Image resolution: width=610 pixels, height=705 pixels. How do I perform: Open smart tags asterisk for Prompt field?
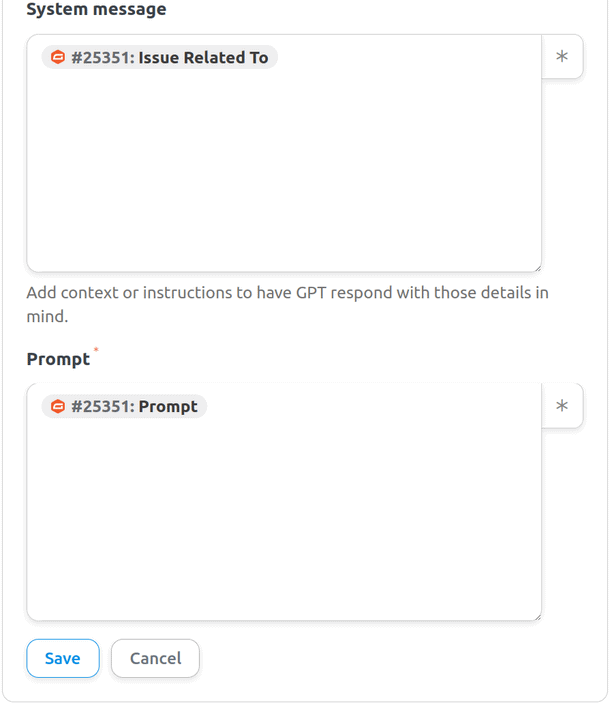(x=562, y=406)
